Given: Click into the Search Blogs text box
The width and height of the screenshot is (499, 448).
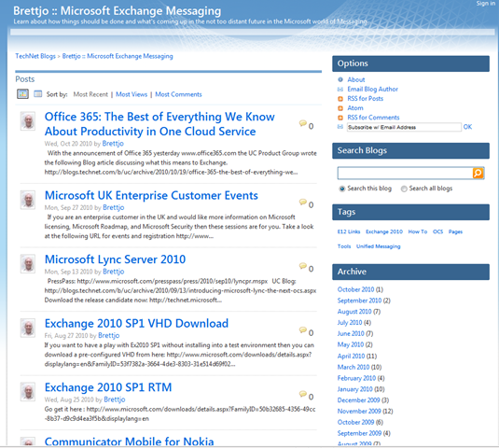Looking at the screenshot, I should [x=405, y=174].
